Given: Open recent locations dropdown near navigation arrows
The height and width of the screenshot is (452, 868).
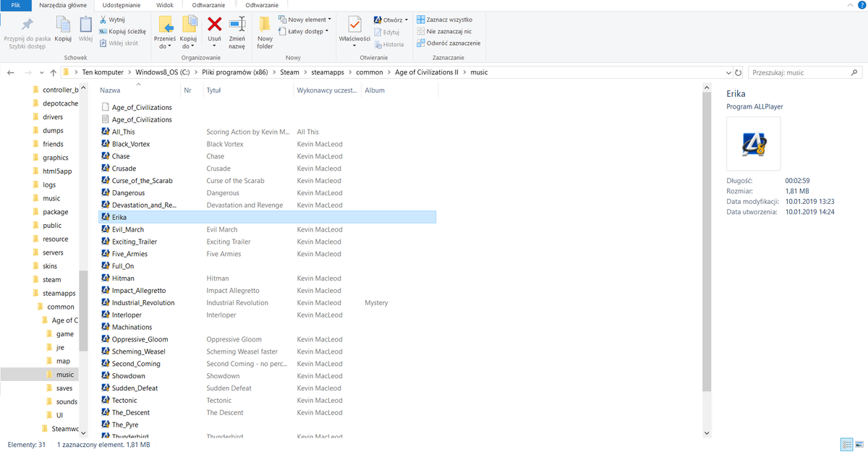Looking at the screenshot, I should tap(42, 73).
